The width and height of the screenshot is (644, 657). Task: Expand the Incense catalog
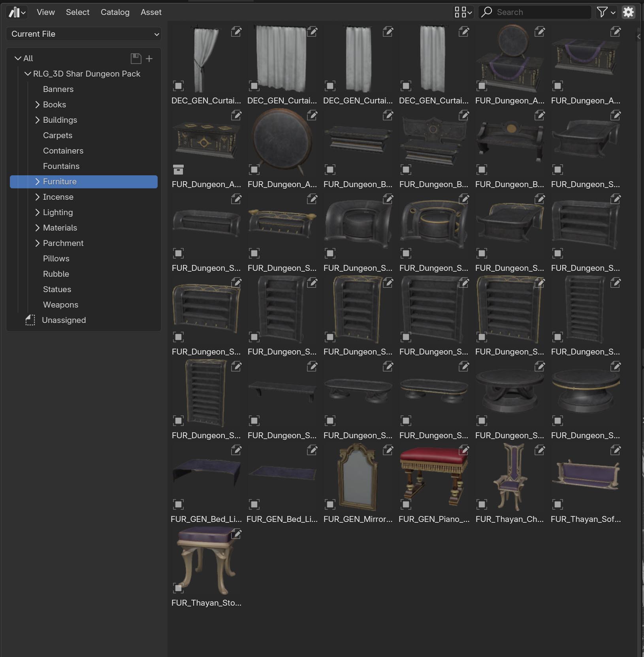38,197
